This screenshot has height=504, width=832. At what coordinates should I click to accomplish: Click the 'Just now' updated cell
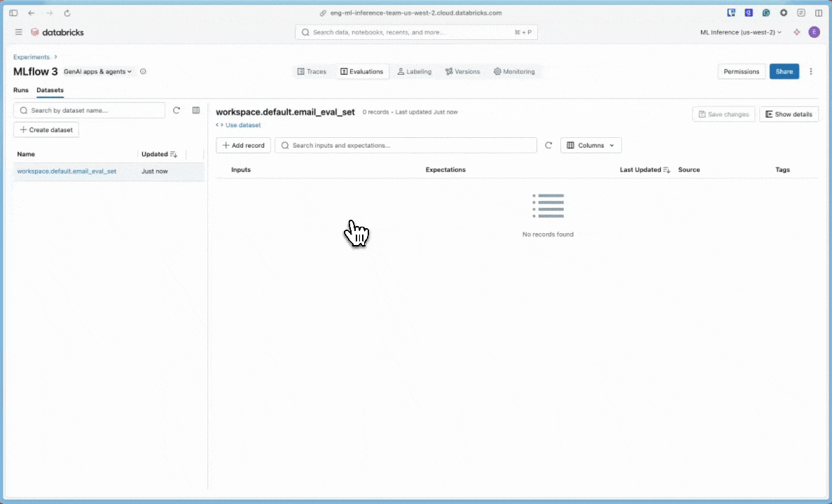tap(154, 171)
